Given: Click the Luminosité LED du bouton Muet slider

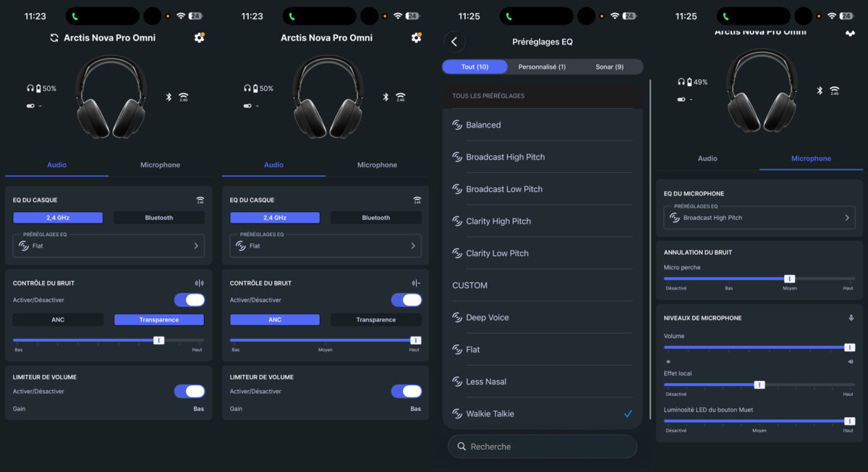Looking at the screenshot, I should pyautogui.click(x=759, y=421).
